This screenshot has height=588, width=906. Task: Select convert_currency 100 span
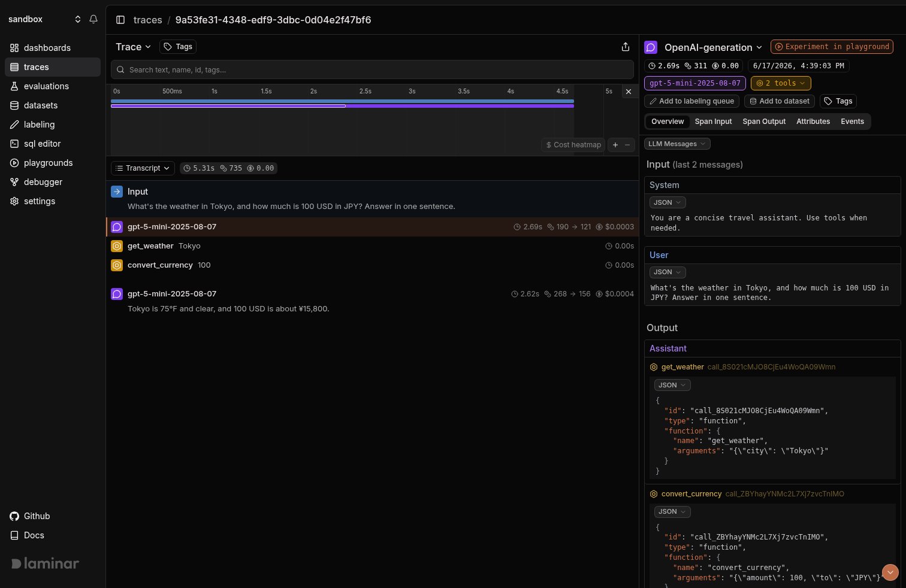click(372, 265)
